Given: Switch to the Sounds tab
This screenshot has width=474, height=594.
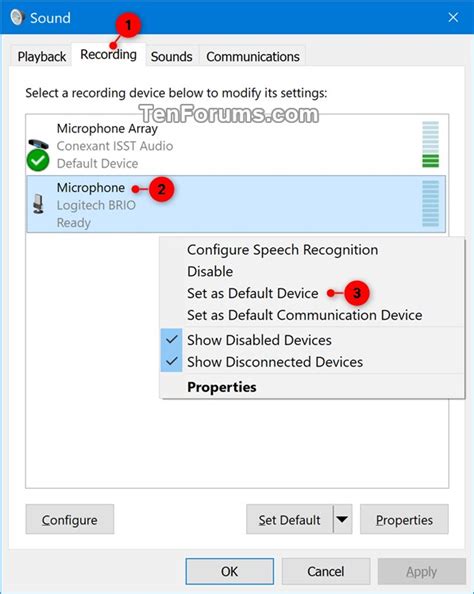Looking at the screenshot, I should point(172,57).
